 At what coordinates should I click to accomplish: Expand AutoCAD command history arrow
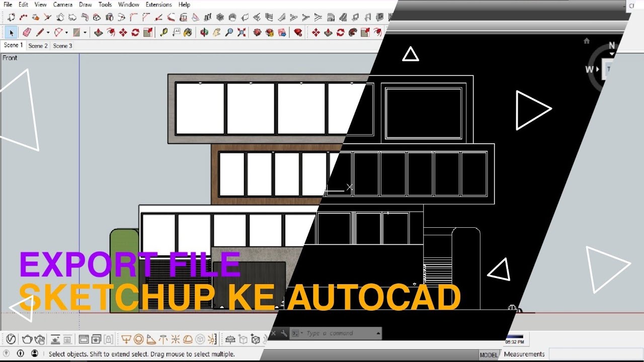[378, 333]
